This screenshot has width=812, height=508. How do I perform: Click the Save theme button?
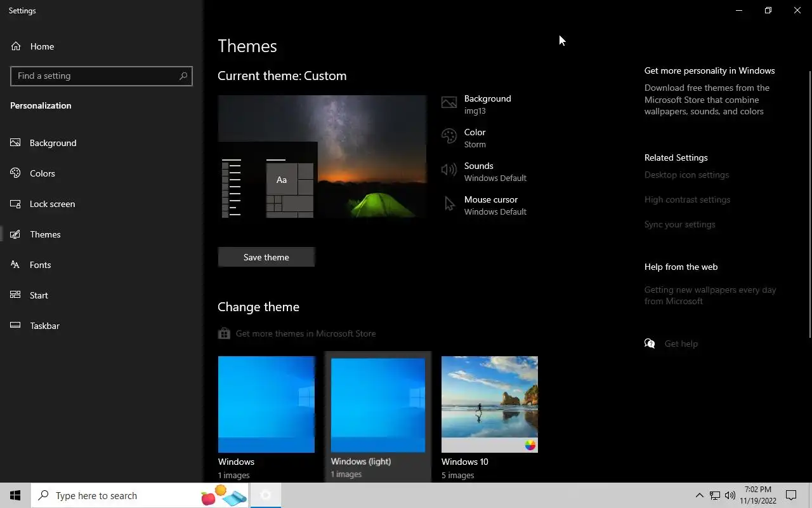click(266, 257)
